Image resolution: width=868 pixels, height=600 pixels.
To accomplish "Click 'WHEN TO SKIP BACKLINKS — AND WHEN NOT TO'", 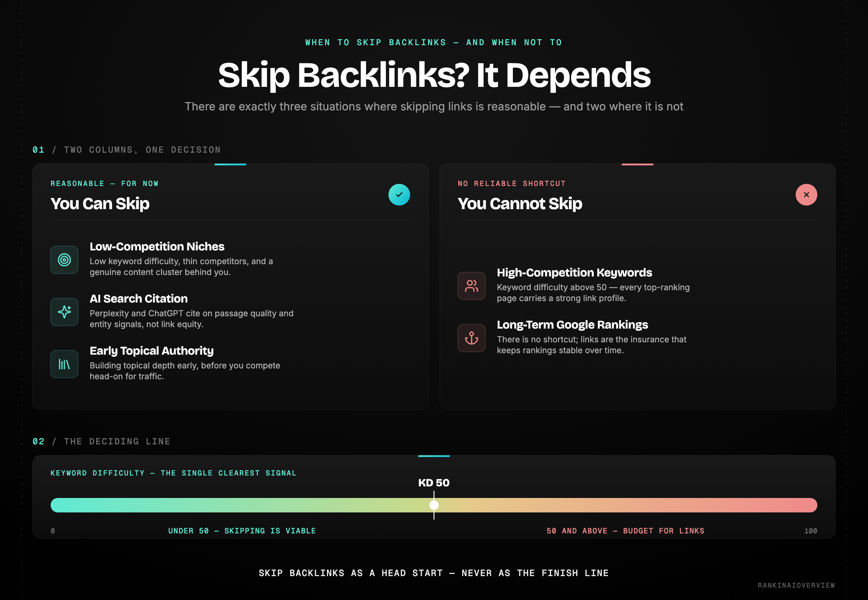I will point(434,42).
